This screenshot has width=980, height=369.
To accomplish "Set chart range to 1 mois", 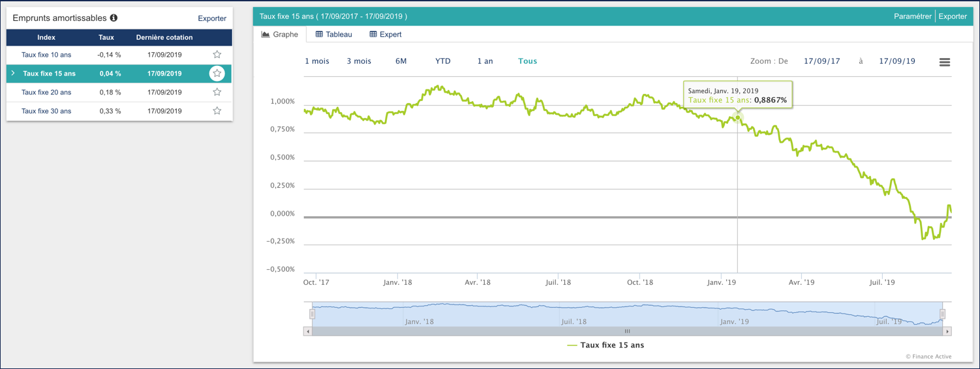I will [317, 61].
